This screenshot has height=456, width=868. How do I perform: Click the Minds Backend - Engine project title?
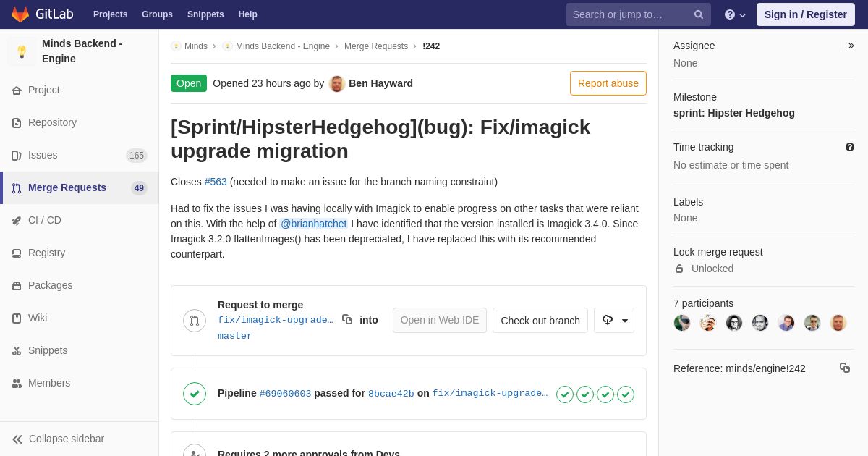(x=82, y=51)
